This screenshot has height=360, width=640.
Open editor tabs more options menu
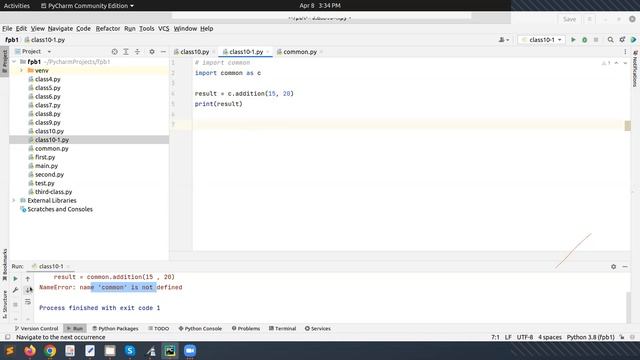tap(625, 52)
